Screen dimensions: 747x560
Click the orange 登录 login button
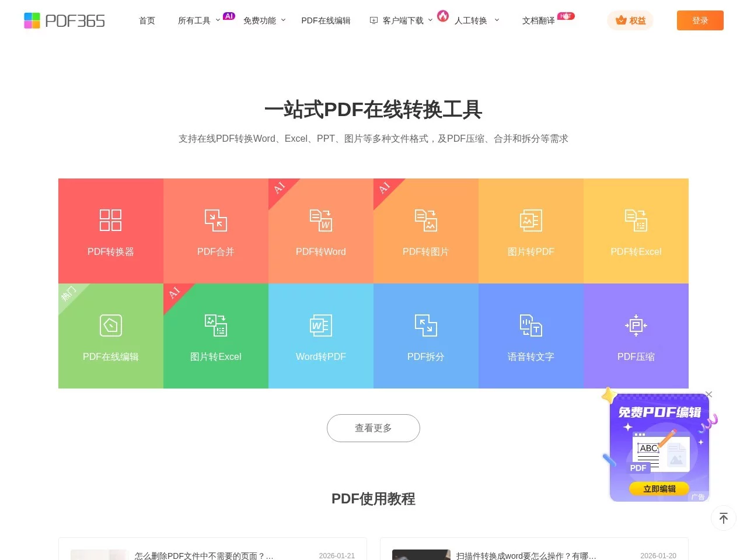tap(700, 20)
